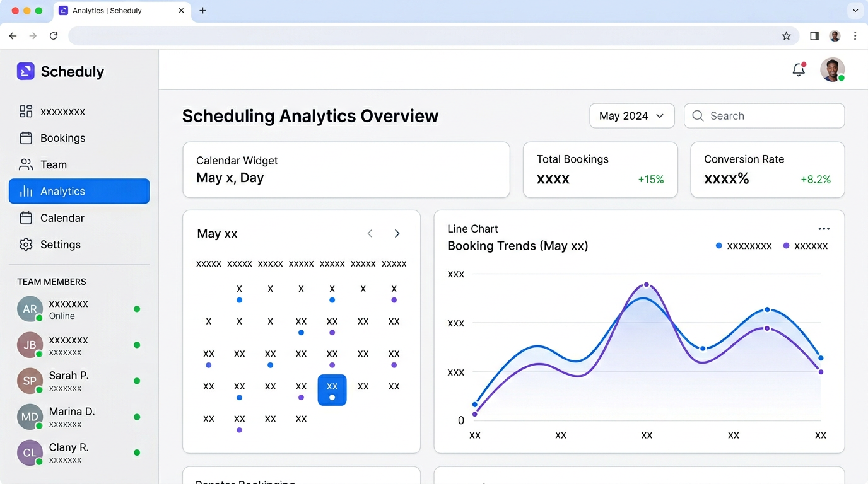Open notifications via the bell icon

click(798, 70)
